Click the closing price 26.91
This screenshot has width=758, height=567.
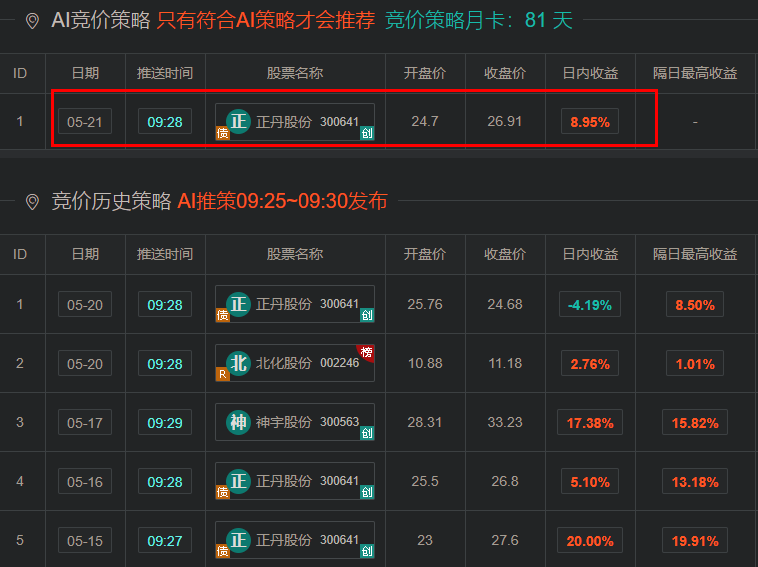click(x=505, y=121)
